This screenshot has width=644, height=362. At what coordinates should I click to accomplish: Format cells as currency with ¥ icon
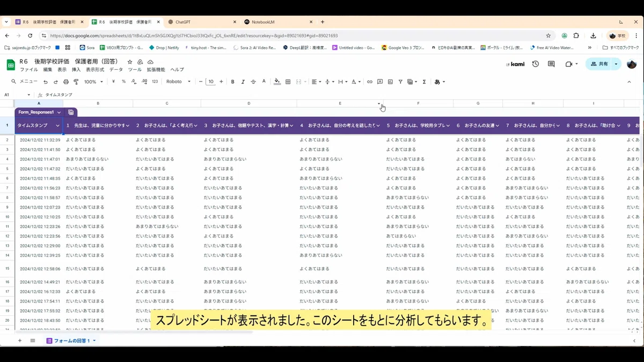pyautogui.click(x=114, y=82)
